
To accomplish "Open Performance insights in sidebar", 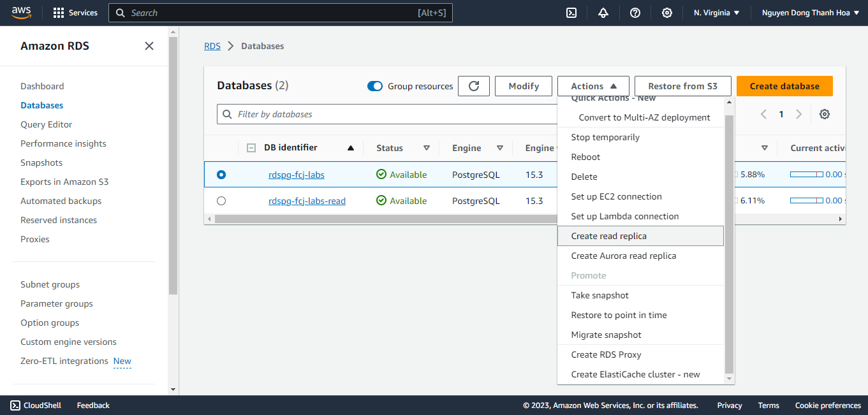I will coord(63,143).
